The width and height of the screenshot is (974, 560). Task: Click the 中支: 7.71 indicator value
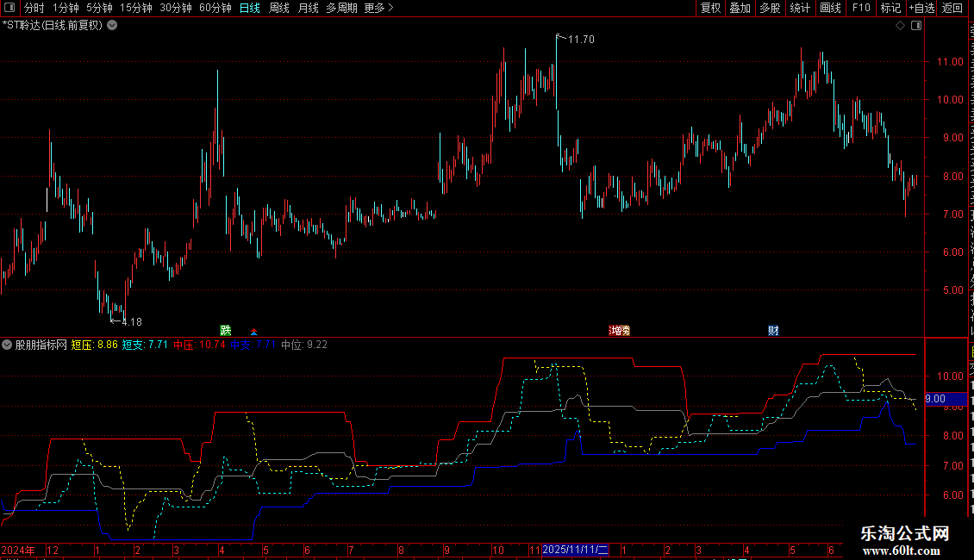tap(253, 345)
